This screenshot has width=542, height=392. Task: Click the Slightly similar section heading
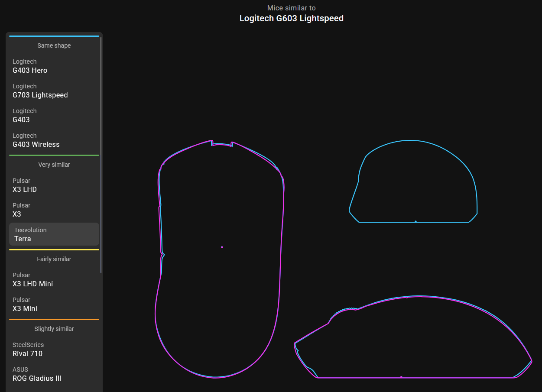(54, 329)
